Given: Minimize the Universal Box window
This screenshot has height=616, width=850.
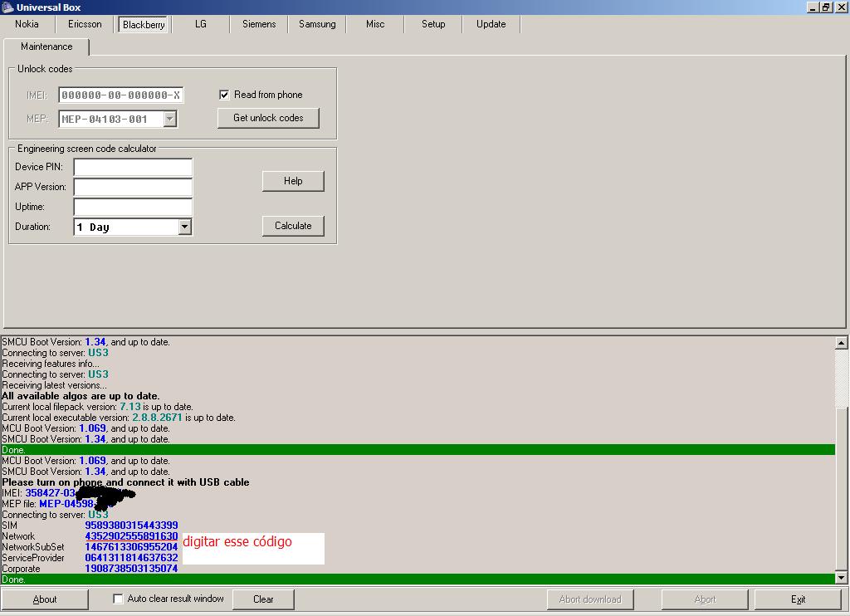Looking at the screenshot, I should point(813,7).
